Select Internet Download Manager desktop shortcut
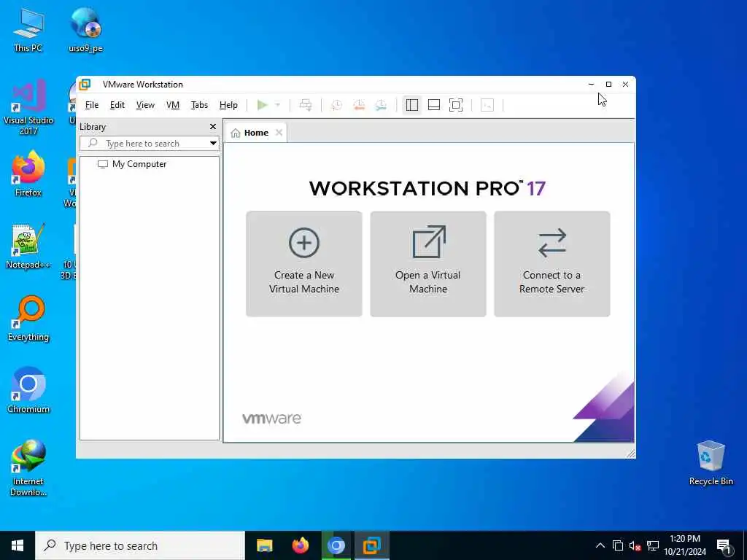The image size is (747, 560). (28, 467)
